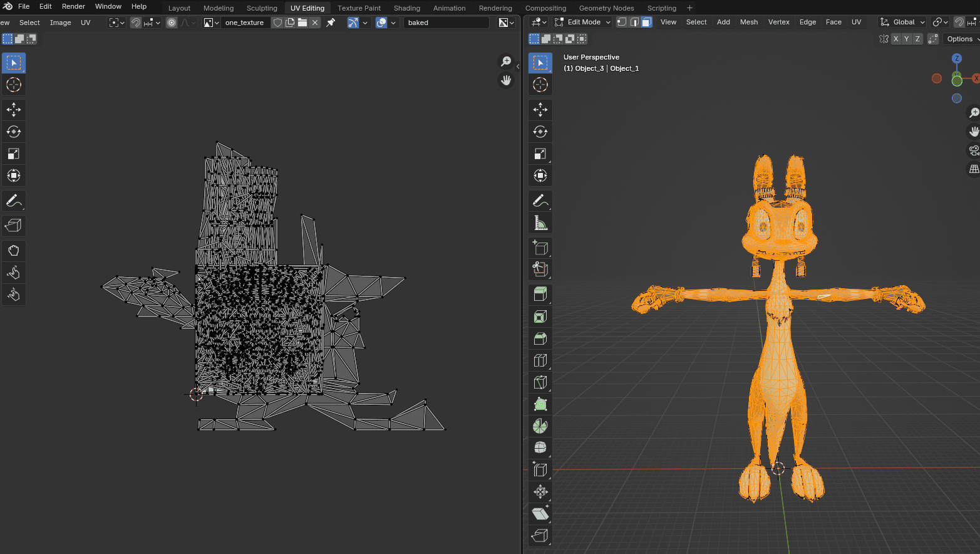The image size is (980, 554).
Task: Open UV editor pivot point dropdown
Action: click(117, 23)
